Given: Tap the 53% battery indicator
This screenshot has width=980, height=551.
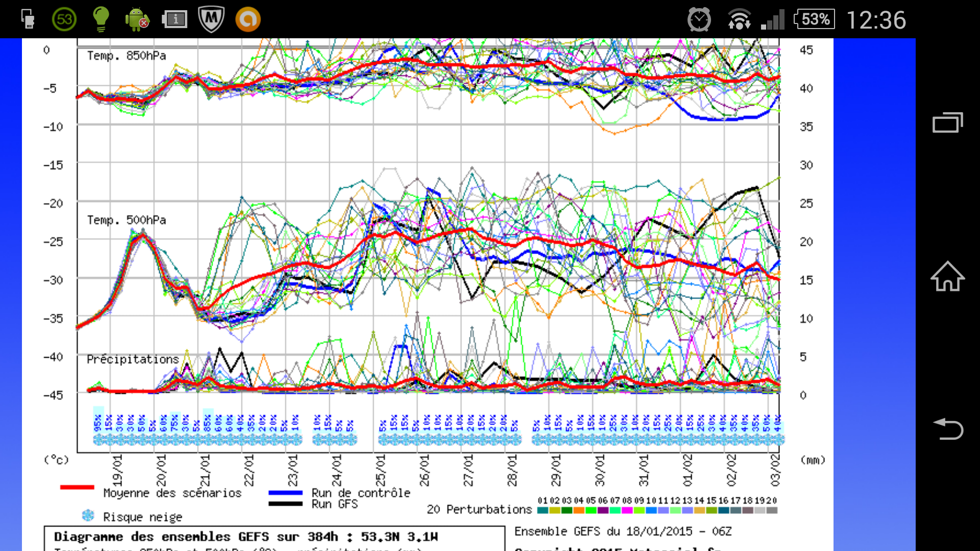Looking at the screenshot, I should click(815, 19).
